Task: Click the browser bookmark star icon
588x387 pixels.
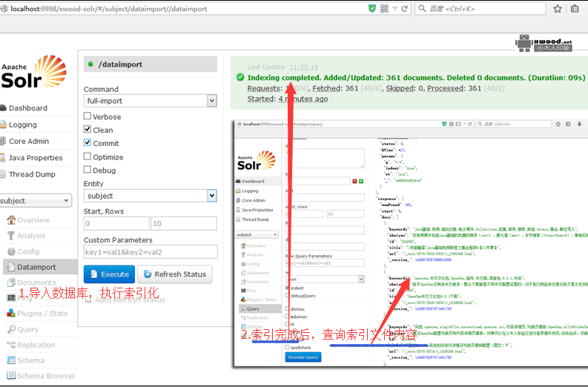Action: tap(558, 9)
